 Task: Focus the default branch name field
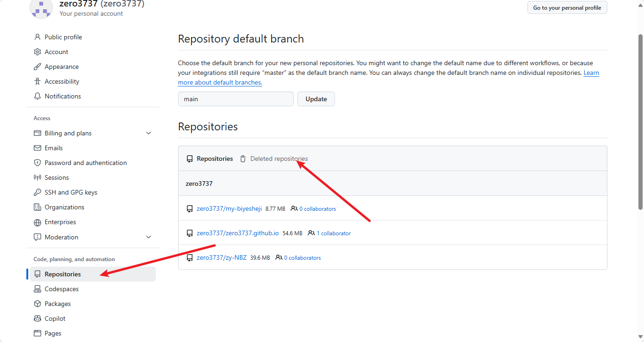pos(236,99)
